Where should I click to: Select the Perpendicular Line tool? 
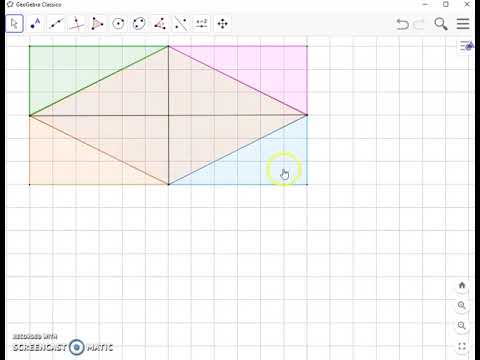pos(76,24)
